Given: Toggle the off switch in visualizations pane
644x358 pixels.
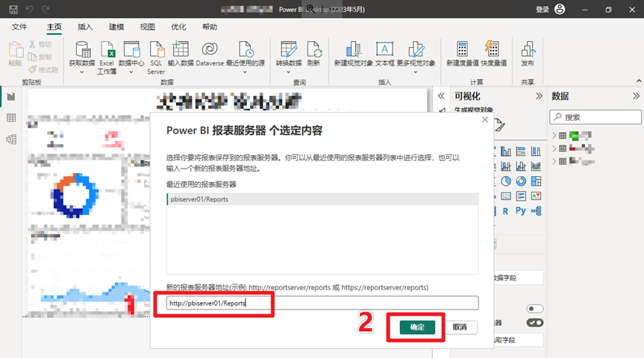Looking at the screenshot, I should click(534, 308).
